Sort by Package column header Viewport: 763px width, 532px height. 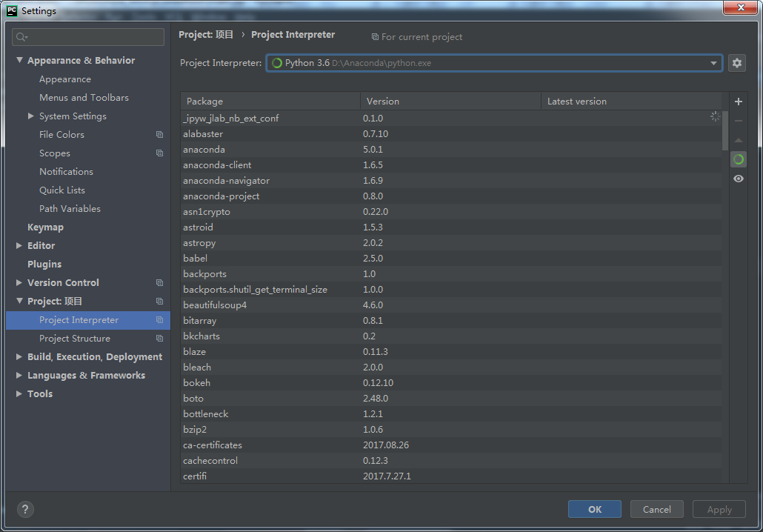coord(270,102)
